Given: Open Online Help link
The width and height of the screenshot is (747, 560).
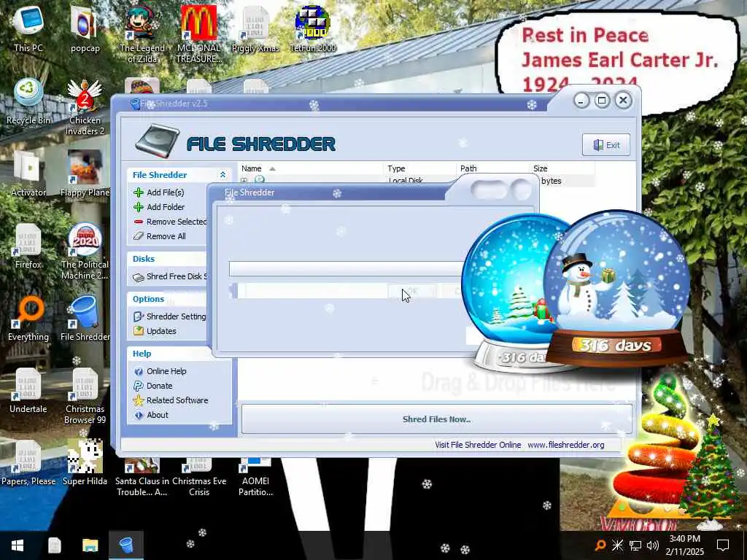Looking at the screenshot, I should 160,371.
